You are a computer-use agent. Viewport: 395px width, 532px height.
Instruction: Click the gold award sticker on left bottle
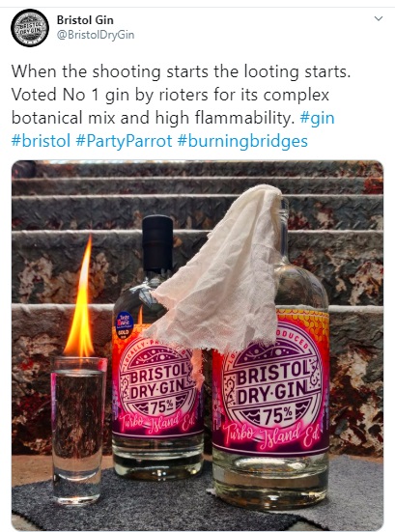pos(124,324)
